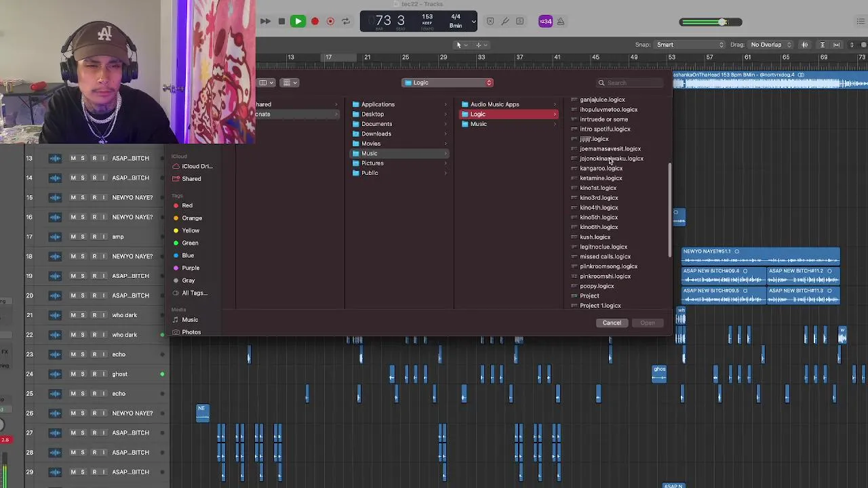The width and height of the screenshot is (868, 488).
Task: Select the Pictures folder
Action: click(399, 163)
